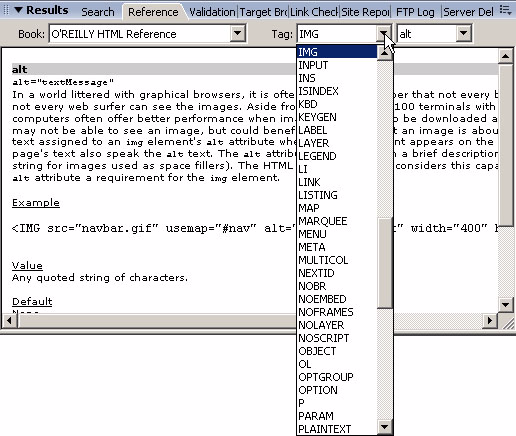Click the reference pane vertical scroll thumb
Image resolution: width=516 pixels, height=436 pixels.
click(505, 145)
